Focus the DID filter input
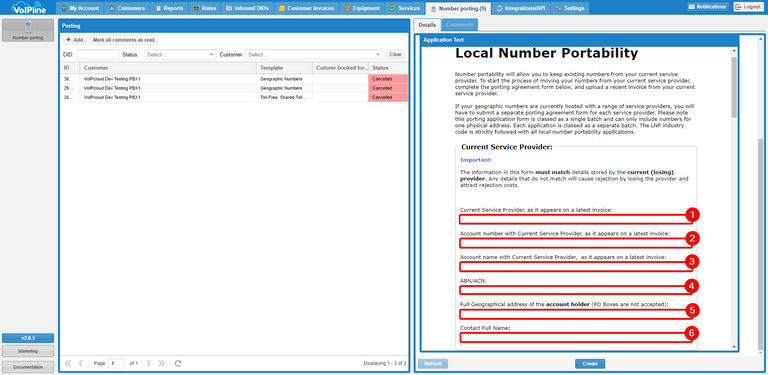Viewport: 768px width, 375px height. 98,54
